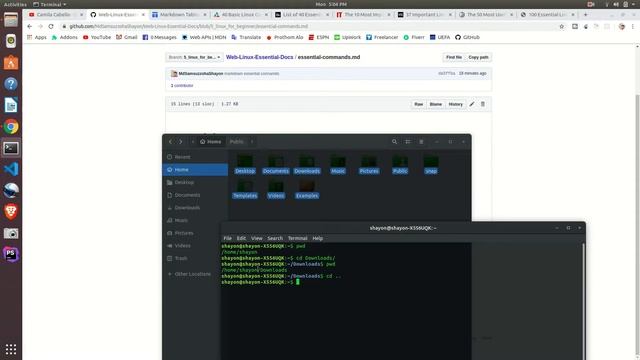Open the contributor link
Viewport: 640px width, 360px height.
(182, 86)
